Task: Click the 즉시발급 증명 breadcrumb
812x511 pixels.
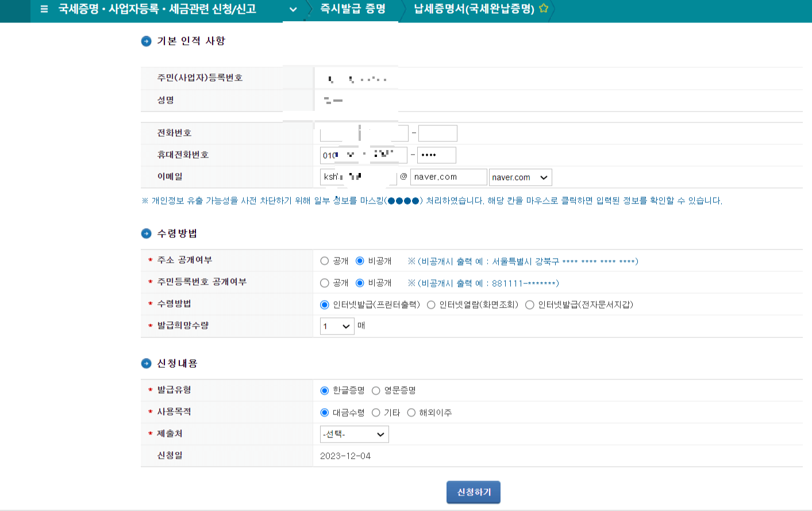Action: click(353, 9)
